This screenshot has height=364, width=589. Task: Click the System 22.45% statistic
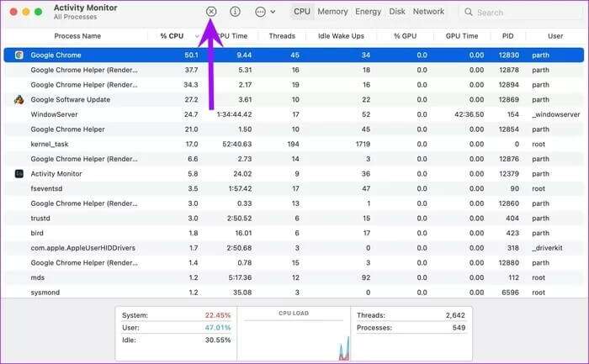[x=176, y=315]
